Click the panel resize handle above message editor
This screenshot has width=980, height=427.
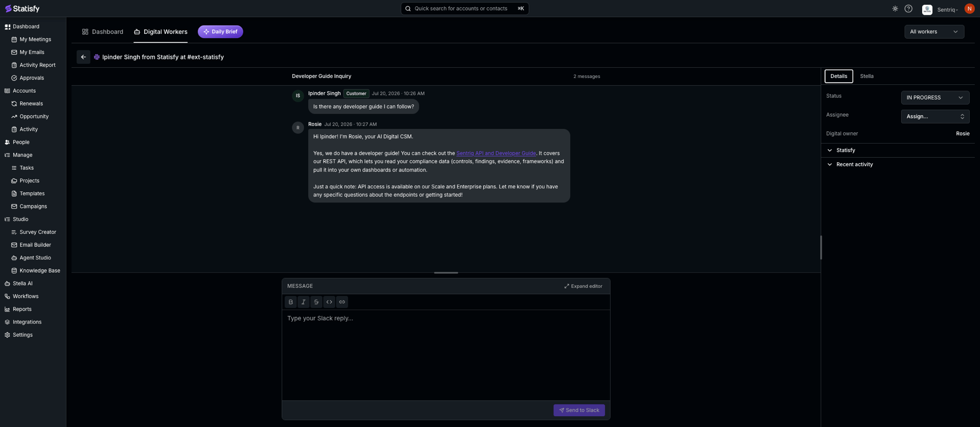tap(446, 273)
